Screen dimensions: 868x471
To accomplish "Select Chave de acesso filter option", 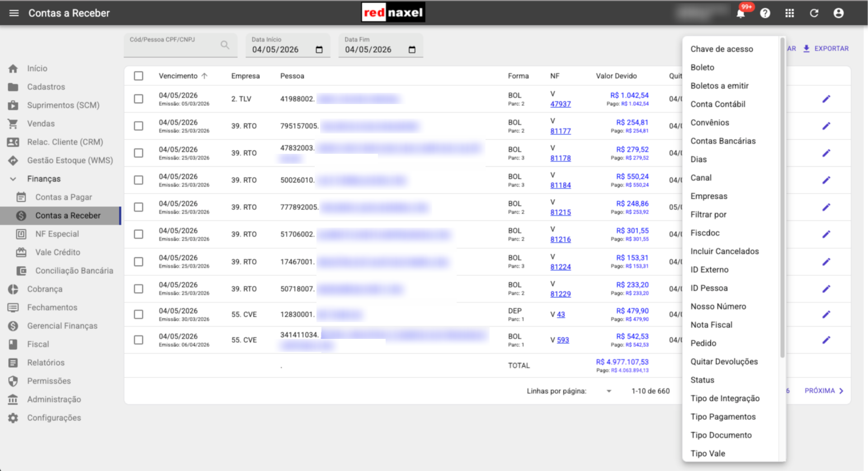I will (722, 49).
